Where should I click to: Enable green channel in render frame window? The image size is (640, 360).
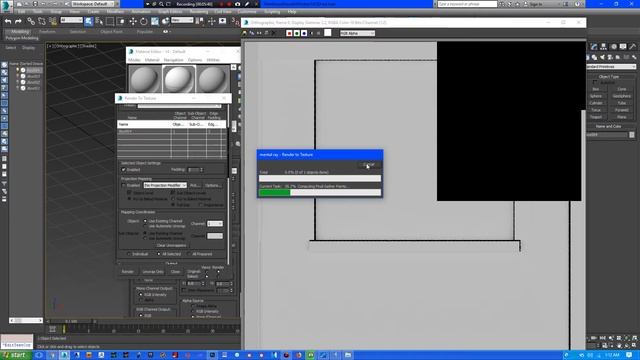pos(296,33)
